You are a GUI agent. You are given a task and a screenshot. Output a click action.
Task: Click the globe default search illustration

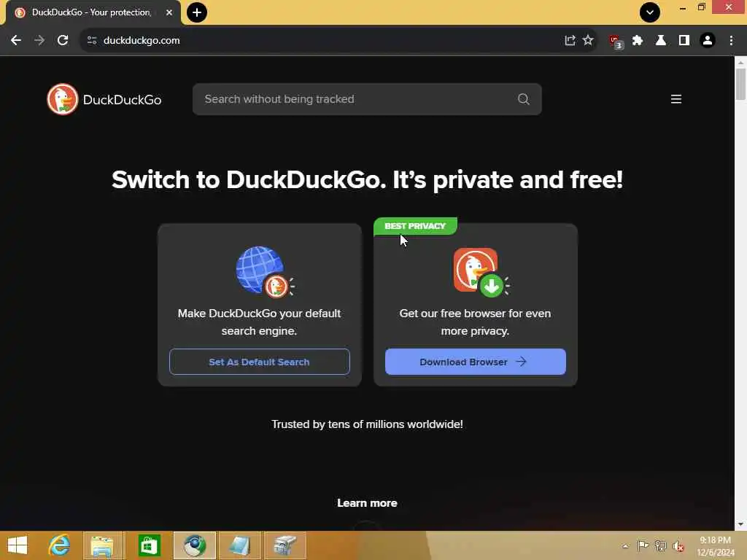coord(266,272)
